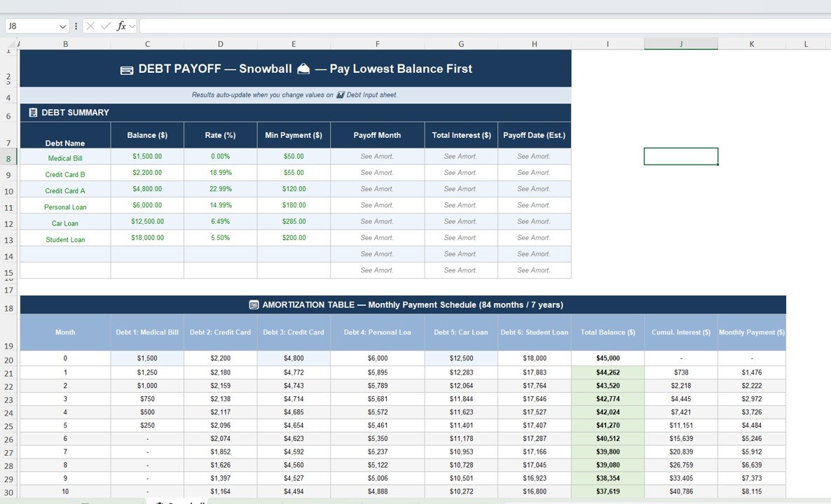Select the row 13 header
Viewport: 831px width, 504px height.
pos(8,240)
